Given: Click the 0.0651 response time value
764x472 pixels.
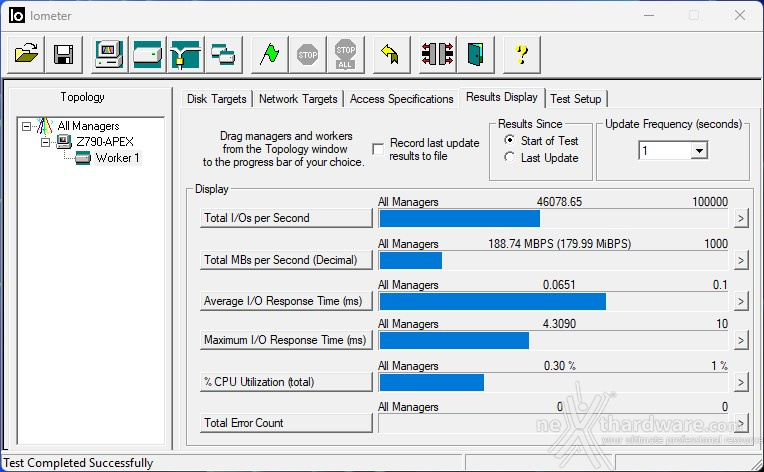Looking at the screenshot, I should click(559, 284).
